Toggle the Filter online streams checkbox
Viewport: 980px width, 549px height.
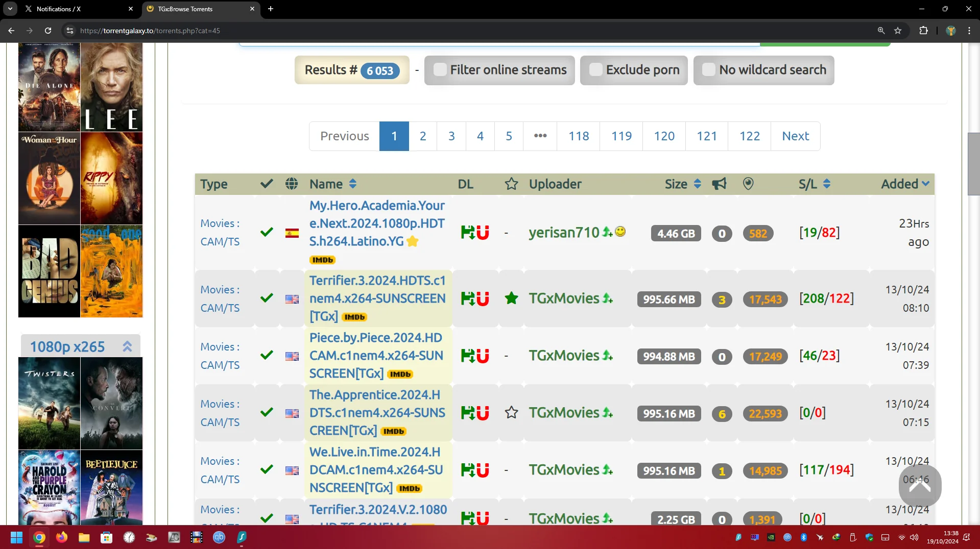tap(440, 70)
